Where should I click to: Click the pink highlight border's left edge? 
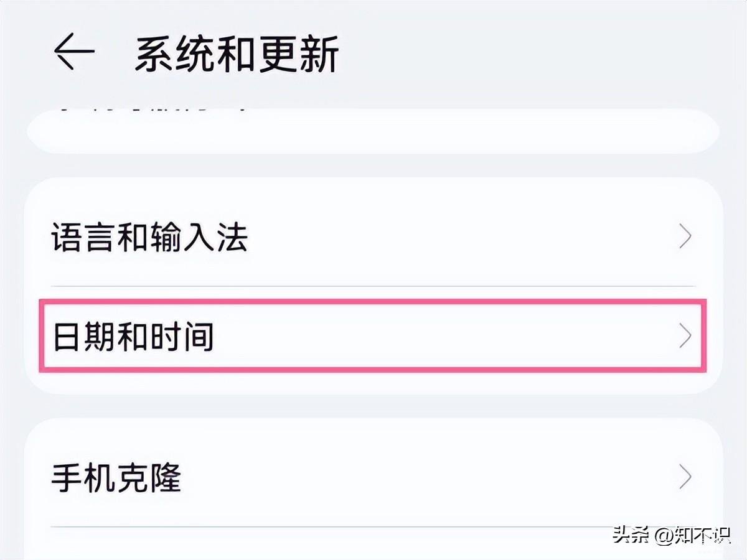pos(41,336)
